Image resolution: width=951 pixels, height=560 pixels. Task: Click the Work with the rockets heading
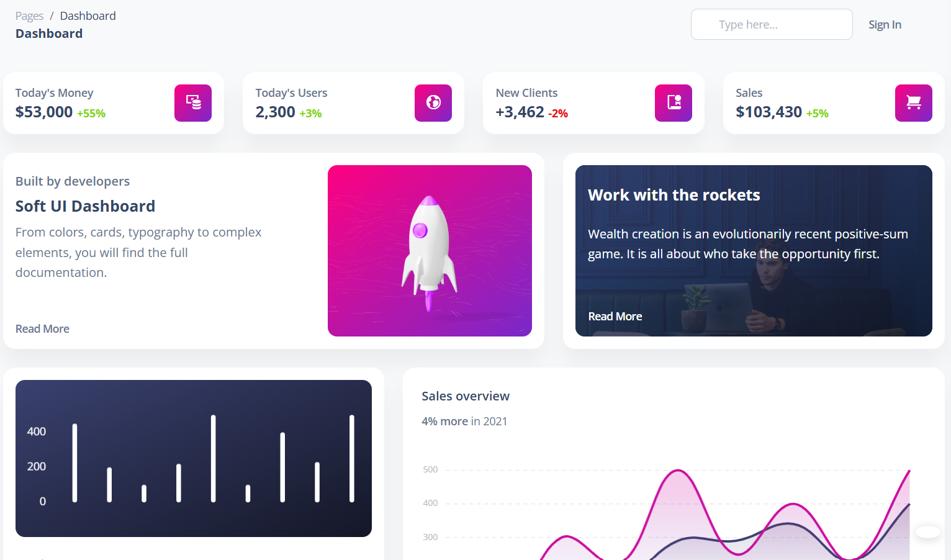674,195
